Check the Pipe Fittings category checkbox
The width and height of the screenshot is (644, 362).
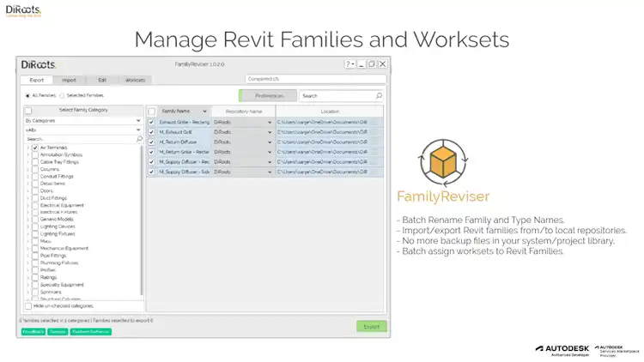click(35, 256)
